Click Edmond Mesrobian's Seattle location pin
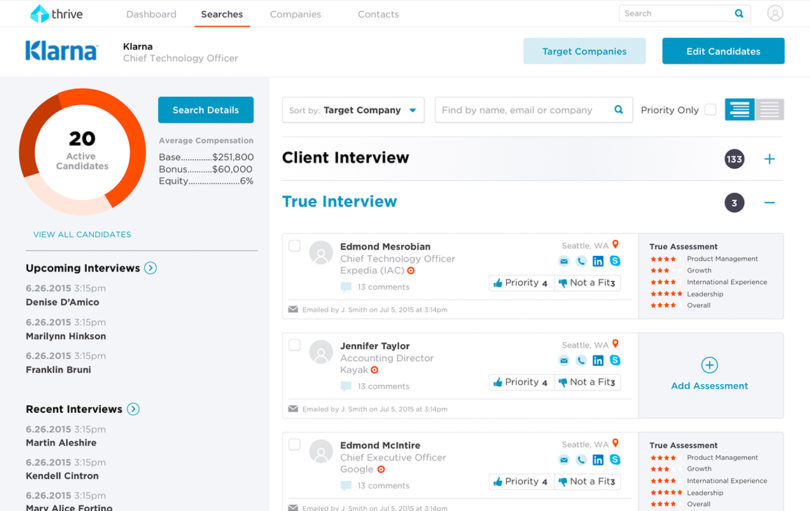The height and width of the screenshot is (511, 810). tap(615, 244)
